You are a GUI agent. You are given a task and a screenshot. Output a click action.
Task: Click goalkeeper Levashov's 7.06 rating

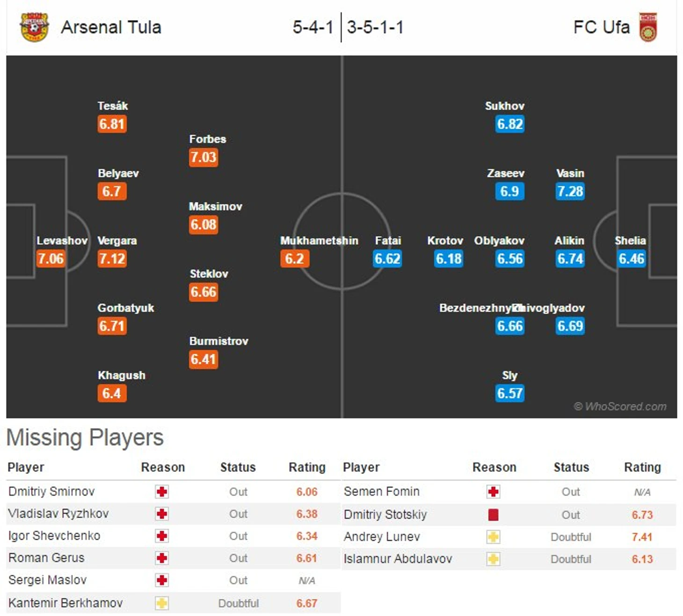click(51, 259)
